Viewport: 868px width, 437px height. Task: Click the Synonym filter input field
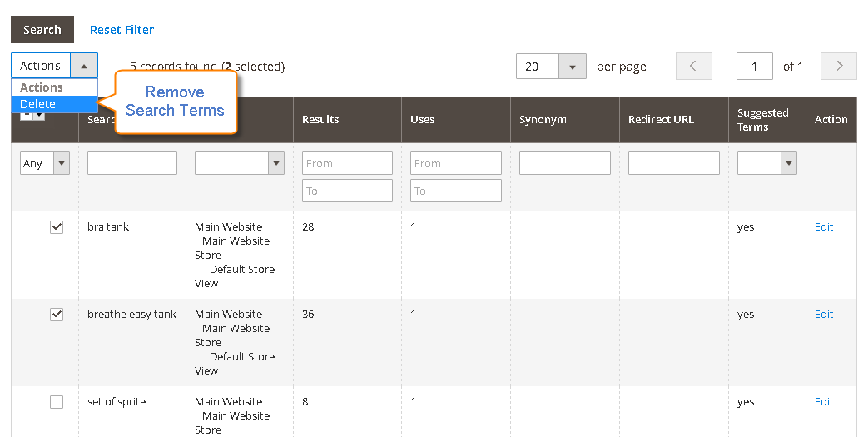click(564, 163)
